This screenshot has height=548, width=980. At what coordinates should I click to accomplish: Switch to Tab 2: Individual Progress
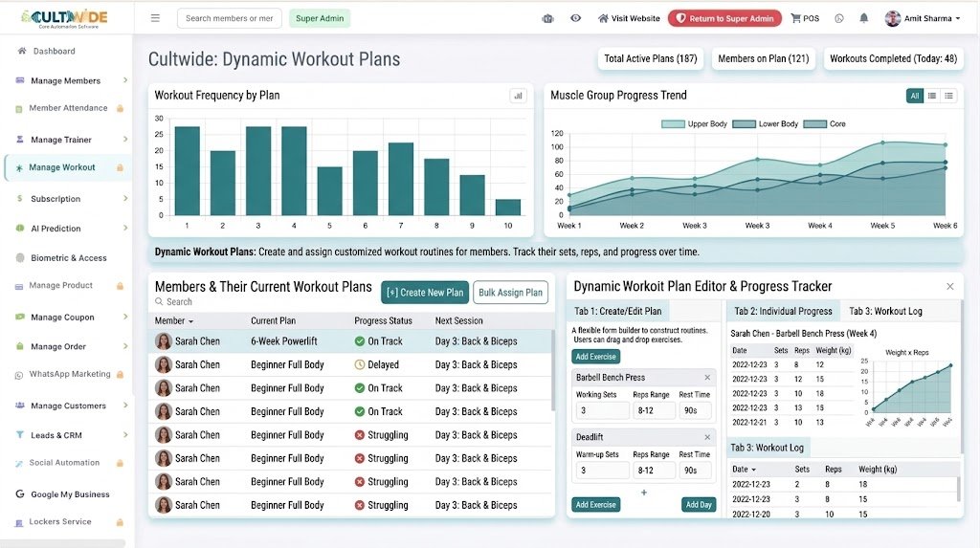(x=783, y=311)
